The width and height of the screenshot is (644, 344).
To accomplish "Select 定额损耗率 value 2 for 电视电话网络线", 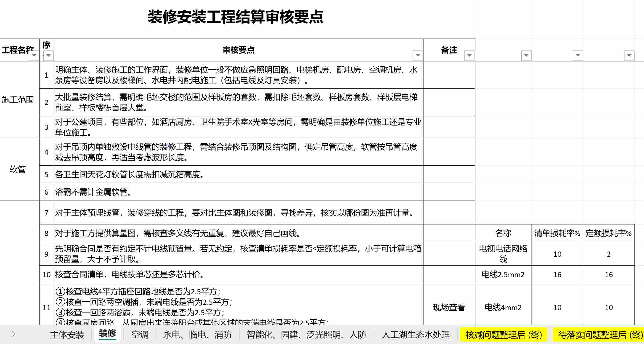I will click(609, 254).
